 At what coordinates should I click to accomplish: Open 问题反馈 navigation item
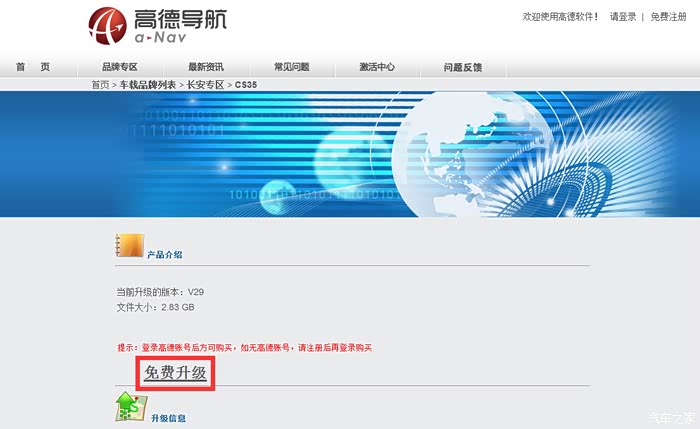[463, 67]
